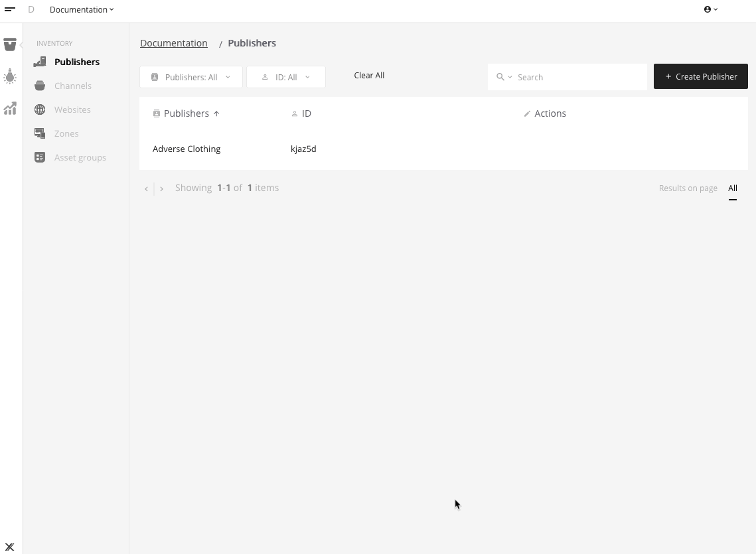Image resolution: width=756 pixels, height=554 pixels.
Task: Open Zones in the inventory sidebar
Action: 66,133
